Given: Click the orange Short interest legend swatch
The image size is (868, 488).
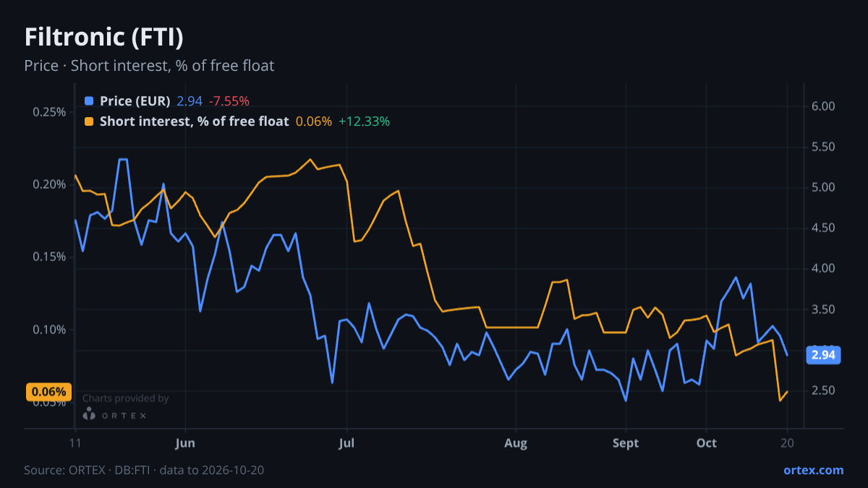Looking at the screenshot, I should point(89,121).
